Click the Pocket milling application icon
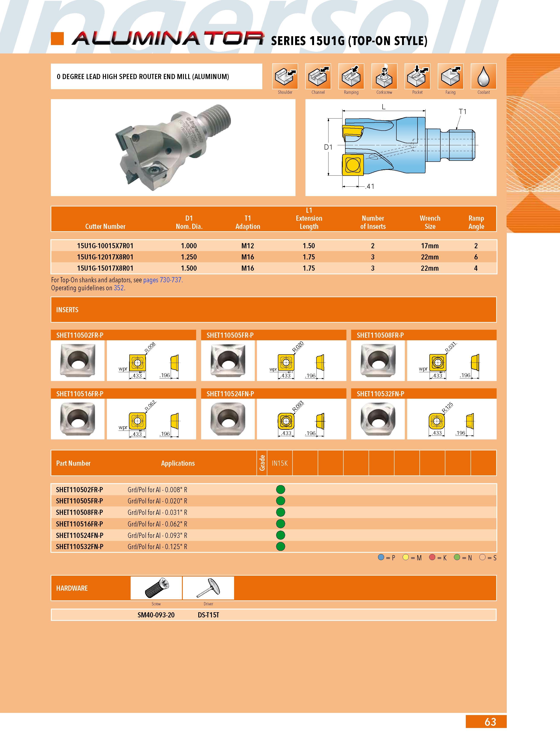 (x=417, y=76)
